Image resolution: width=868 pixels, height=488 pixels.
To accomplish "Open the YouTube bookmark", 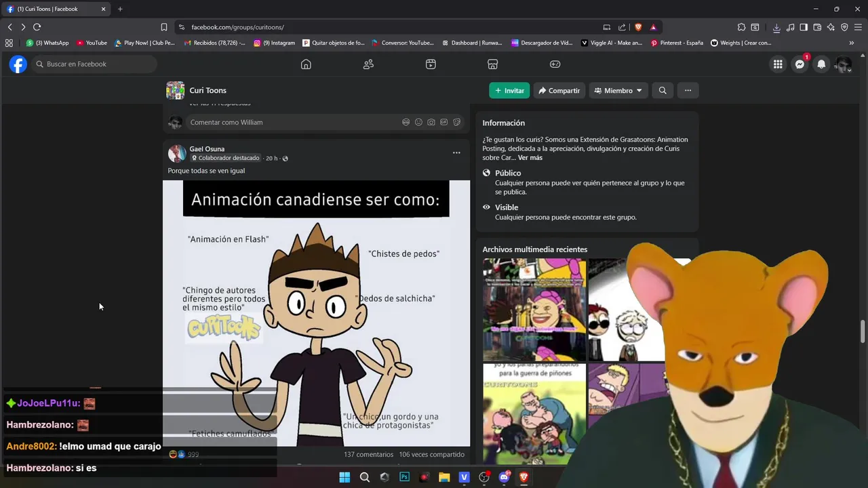I will pyautogui.click(x=92, y=43).
